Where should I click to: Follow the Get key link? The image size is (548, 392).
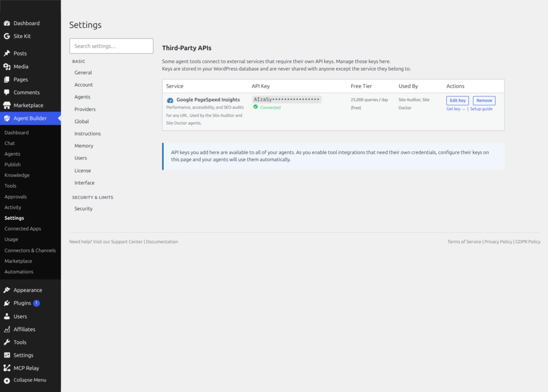[455, 109]
